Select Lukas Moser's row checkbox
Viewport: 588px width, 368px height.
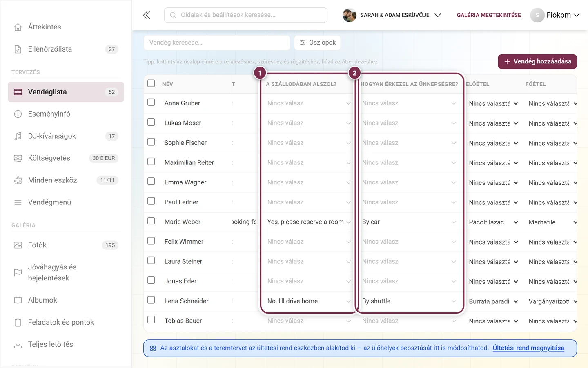(151, 122)
